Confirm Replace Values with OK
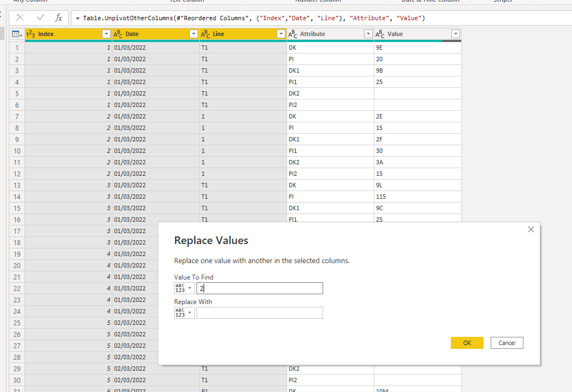Viewport: 572px width, 392px height. [467, 343]
